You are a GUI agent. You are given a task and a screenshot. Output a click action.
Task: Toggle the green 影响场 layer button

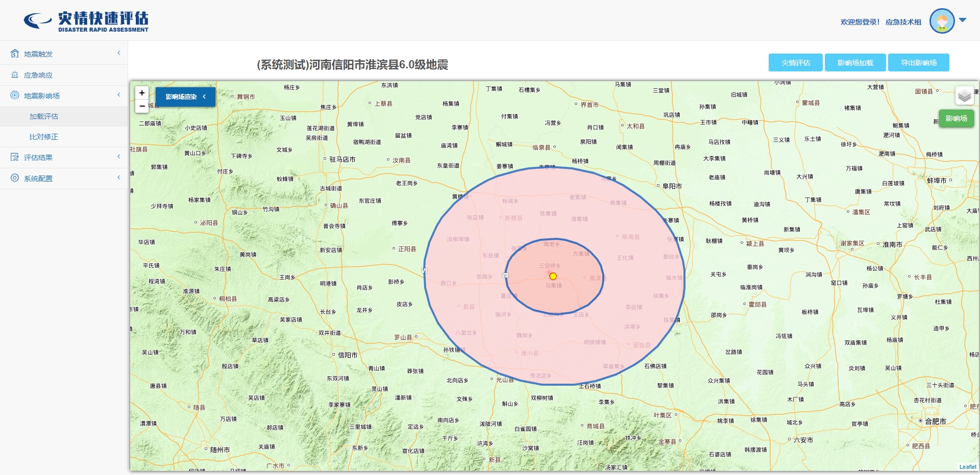coord(956,118)
